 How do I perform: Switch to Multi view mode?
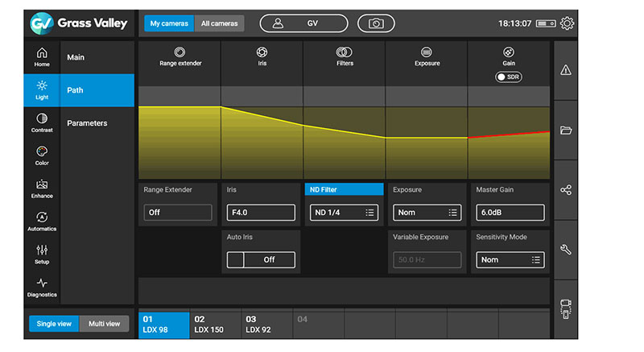(104, 324)
